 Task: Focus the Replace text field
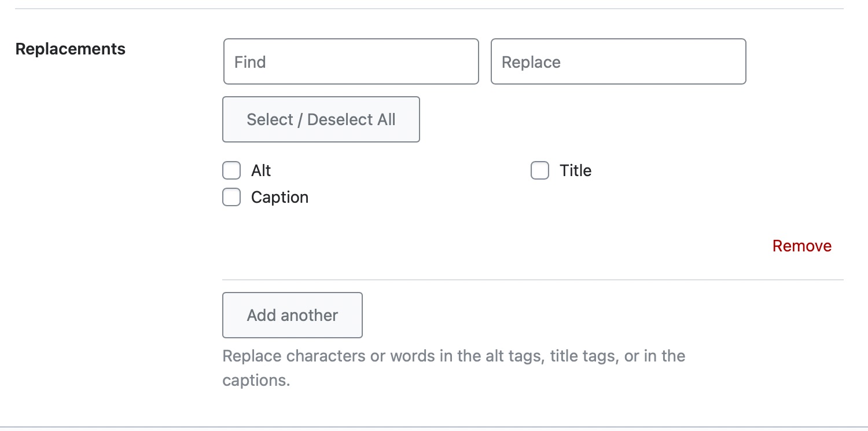click(x=619, y=61)
